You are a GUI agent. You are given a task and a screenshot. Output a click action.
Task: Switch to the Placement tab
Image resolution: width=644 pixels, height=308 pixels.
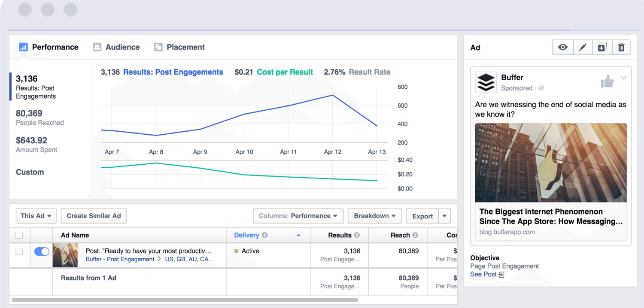click(x=179, y=47)
